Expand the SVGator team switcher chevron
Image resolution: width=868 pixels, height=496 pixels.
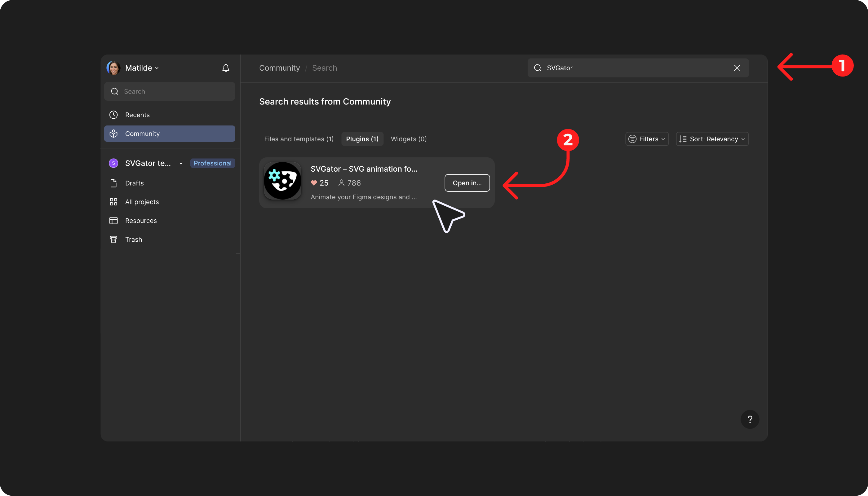point(181,164)
